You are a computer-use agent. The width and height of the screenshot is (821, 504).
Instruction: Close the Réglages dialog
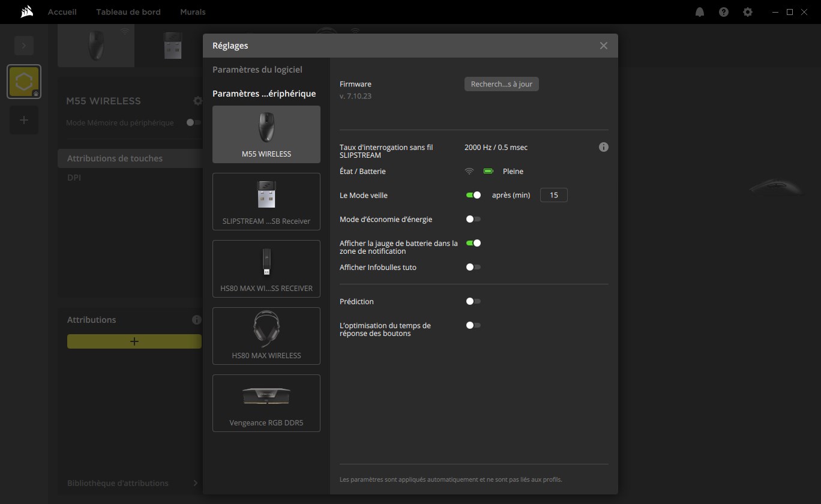pos(604,46)
